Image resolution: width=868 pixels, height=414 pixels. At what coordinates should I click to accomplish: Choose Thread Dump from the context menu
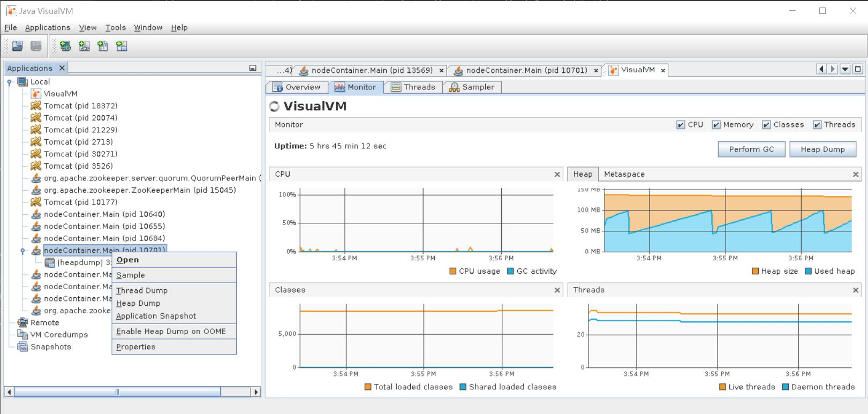pos(174,290)
